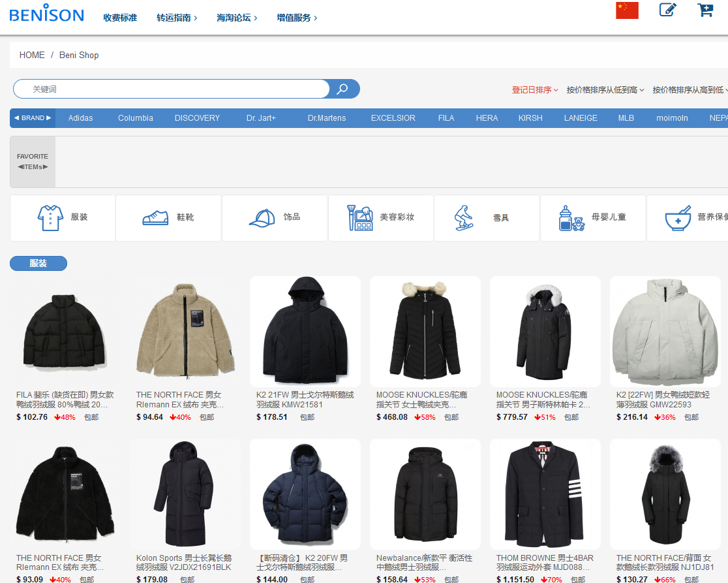This screenshot has width=728, height=583.
Task: Open North Face long fur-hood coat thumbnail
Action: click(665, 494)
